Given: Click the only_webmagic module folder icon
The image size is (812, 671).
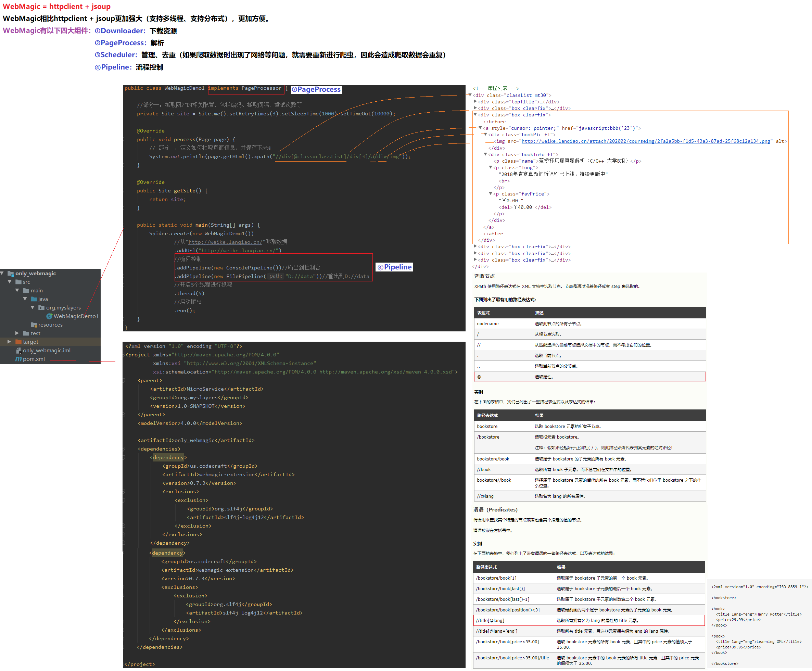Looking at the screenshot, I should click(10, 273).
